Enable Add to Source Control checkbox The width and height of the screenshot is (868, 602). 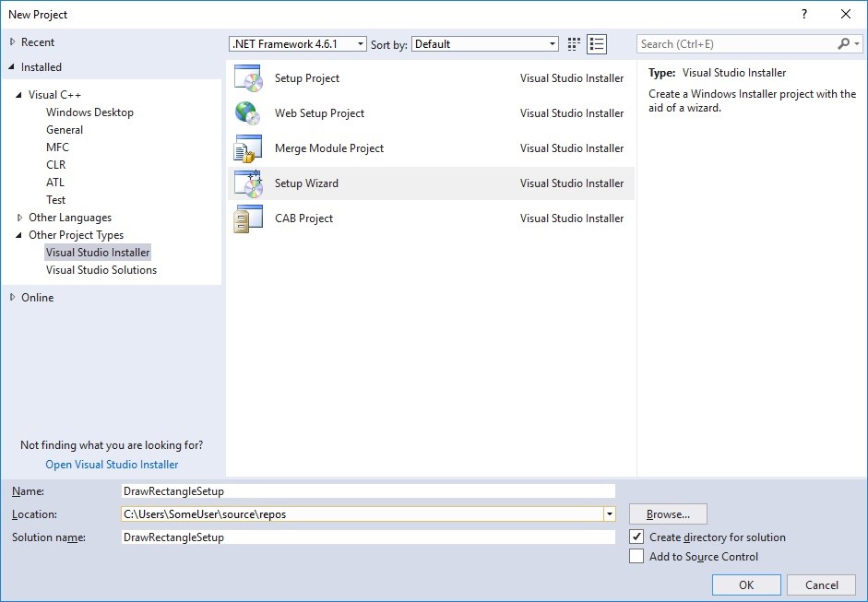click(x=636, y=556)
